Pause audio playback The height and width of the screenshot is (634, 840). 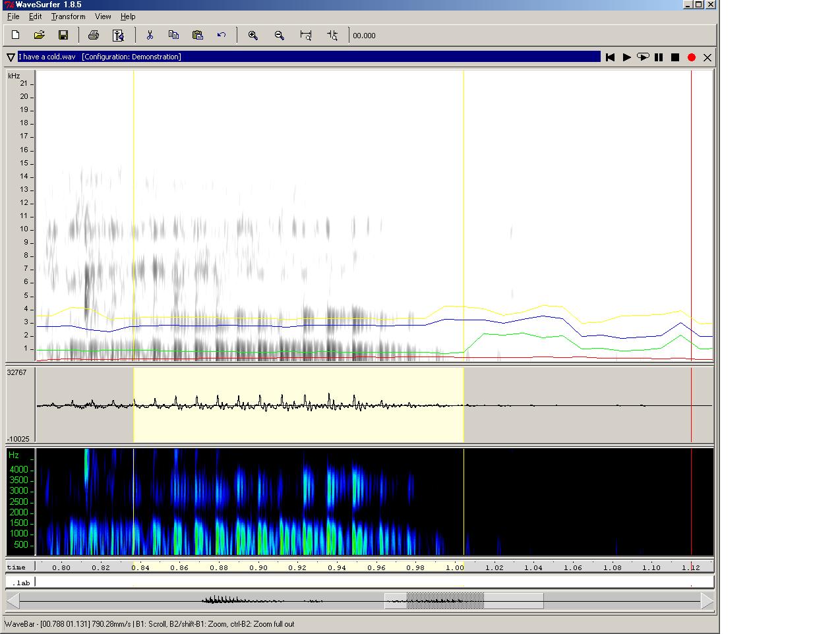coord(659,57)
